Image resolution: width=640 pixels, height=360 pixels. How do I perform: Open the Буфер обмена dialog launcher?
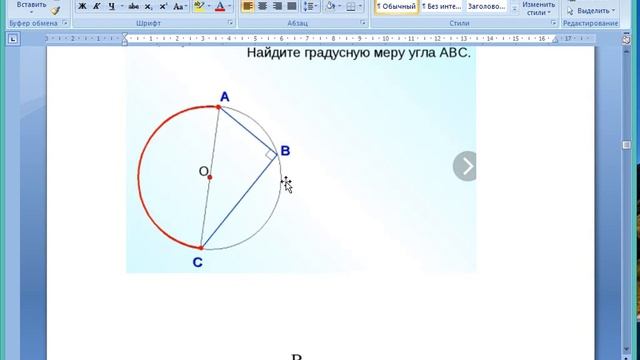(x=65, y=23)
